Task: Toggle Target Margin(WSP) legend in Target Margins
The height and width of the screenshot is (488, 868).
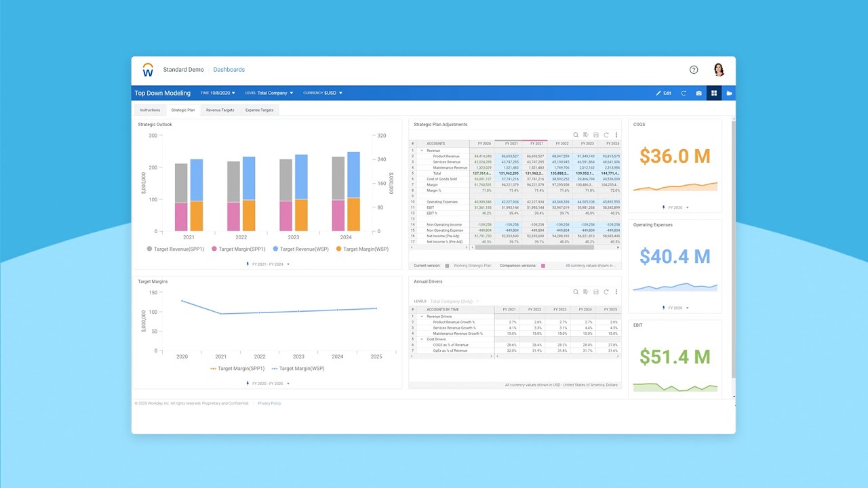Action: point(297,369)
